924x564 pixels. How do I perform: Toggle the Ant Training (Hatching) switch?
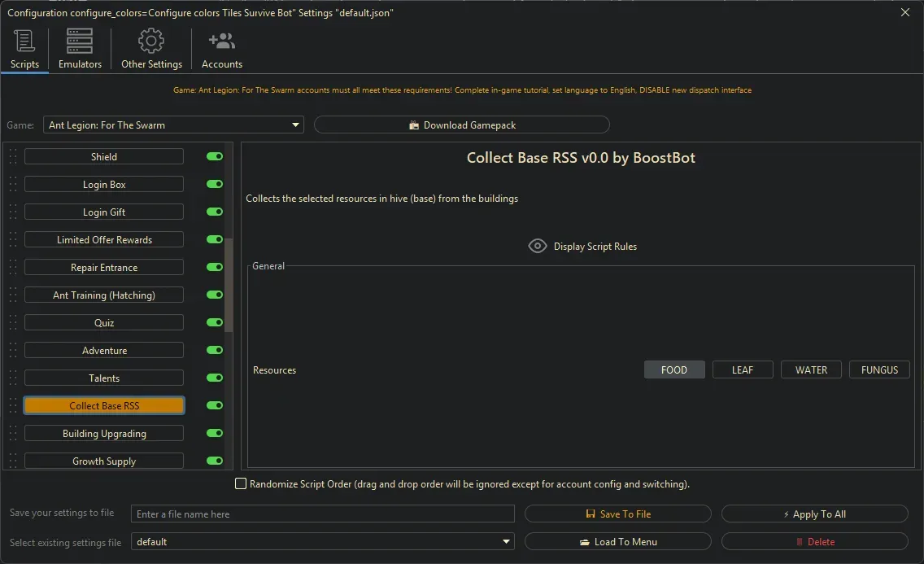pos(215,295)
